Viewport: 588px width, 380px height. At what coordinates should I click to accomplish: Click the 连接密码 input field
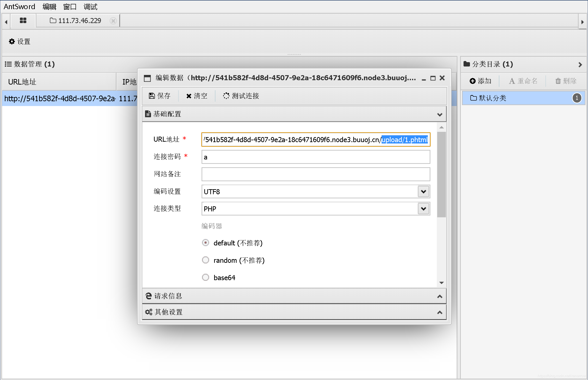[x=316, y=157]
